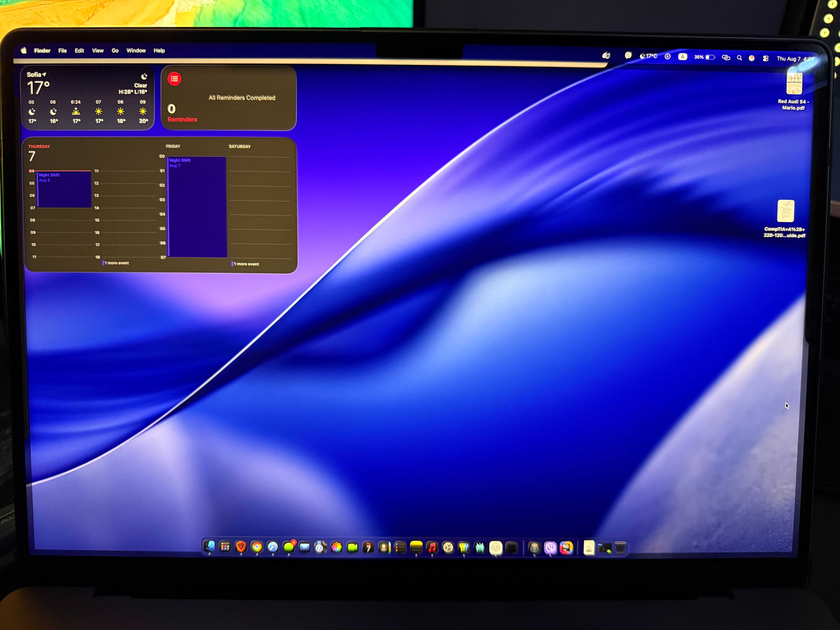This screenshot has width=840, height=630.
Task: Open the document file in Dock
Action: click(x=589, y=548)
